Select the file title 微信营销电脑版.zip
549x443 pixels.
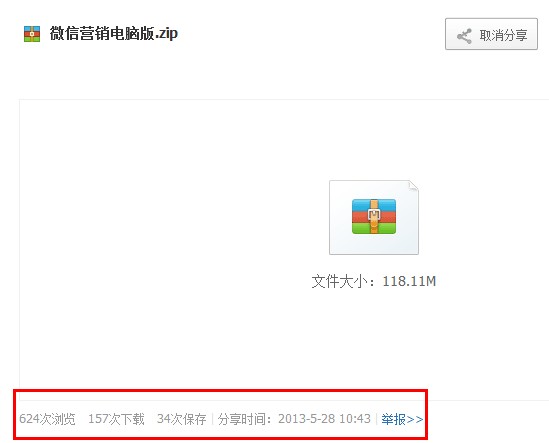[113, 34]
